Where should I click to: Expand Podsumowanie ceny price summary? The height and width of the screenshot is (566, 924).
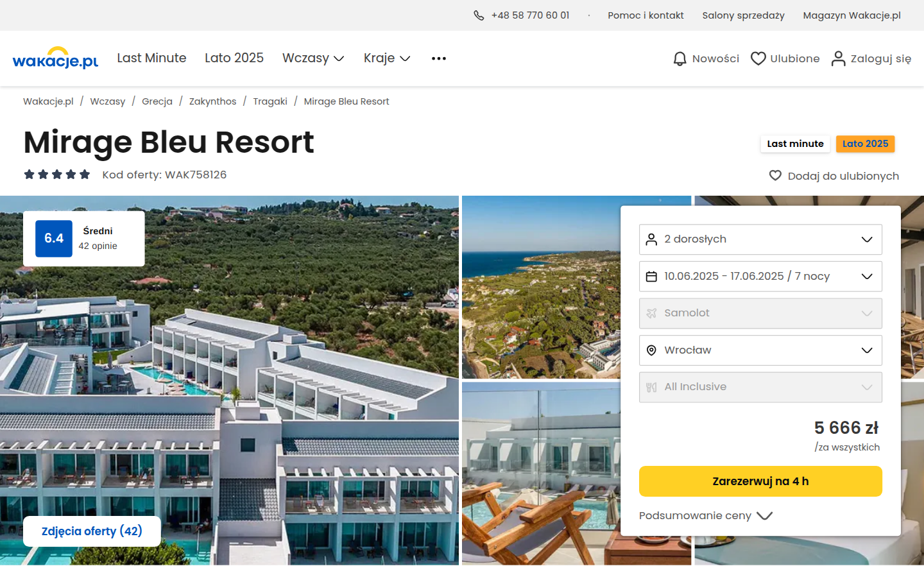tap(705, 516)
